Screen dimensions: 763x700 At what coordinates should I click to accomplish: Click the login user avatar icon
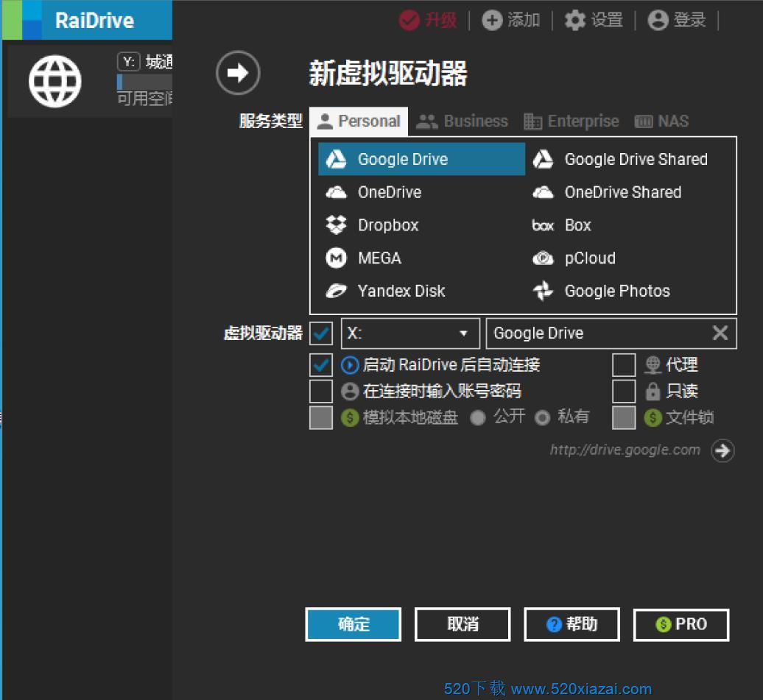(x=658, y=21)
